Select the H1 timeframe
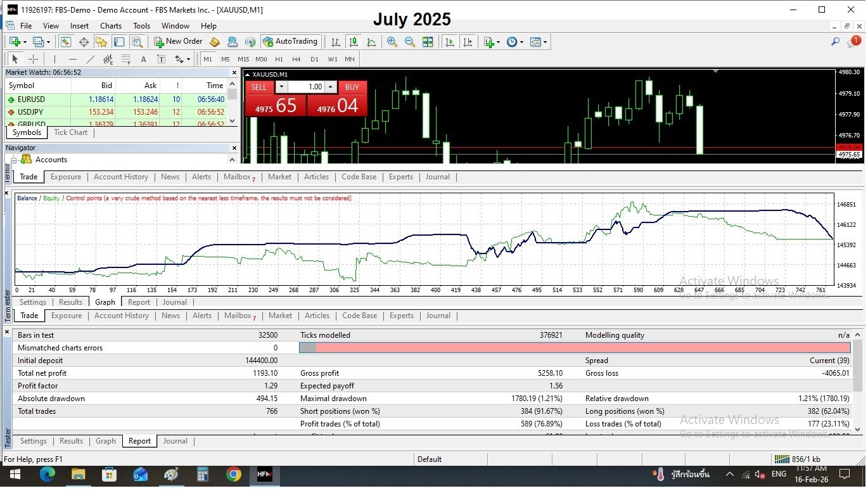Image resolution: width=868 pixels, height=493 pixels. pos(279,60)
